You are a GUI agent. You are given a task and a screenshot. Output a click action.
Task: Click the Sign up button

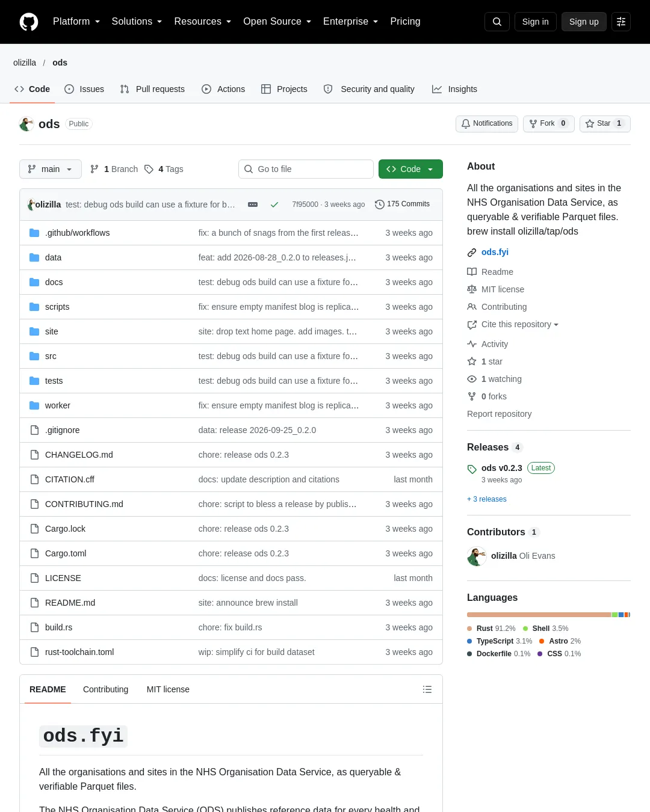coord(584,22)
